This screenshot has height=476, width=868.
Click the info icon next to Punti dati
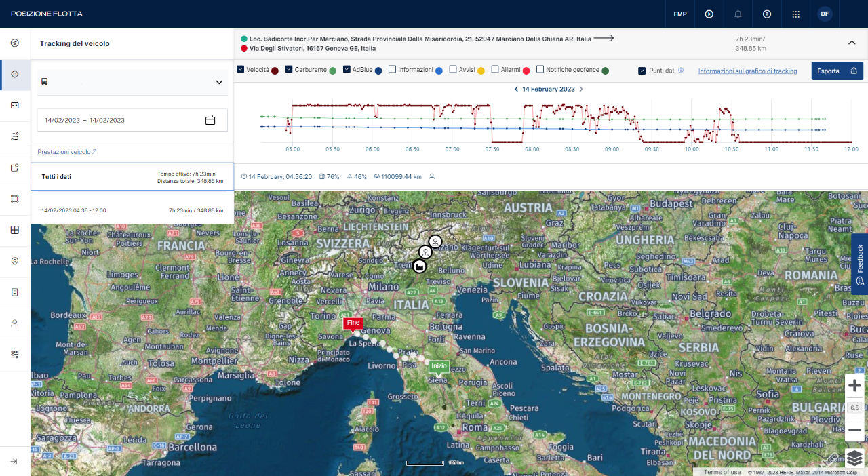point(681,70)
